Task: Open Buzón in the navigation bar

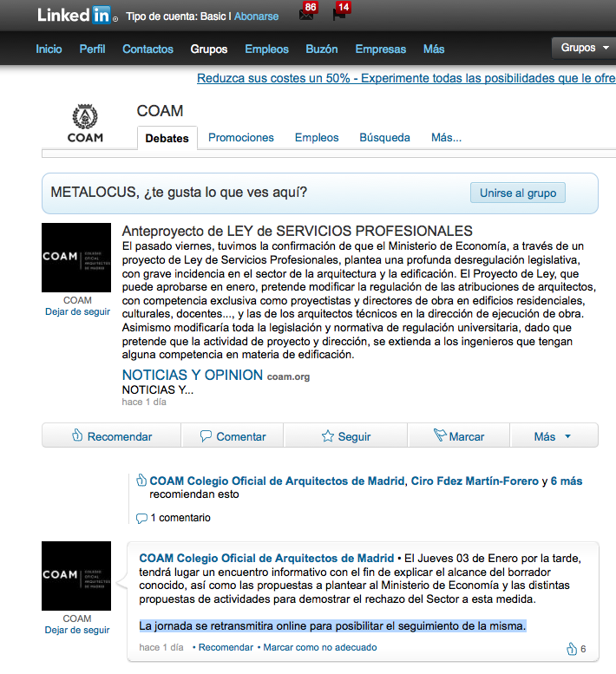Action: point(322,49)
